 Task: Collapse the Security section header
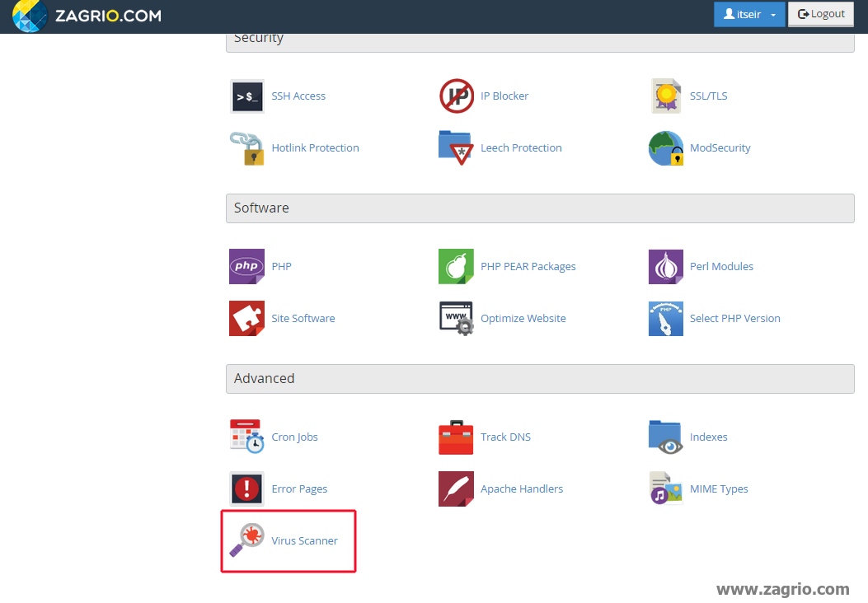(x=540, y=40)
